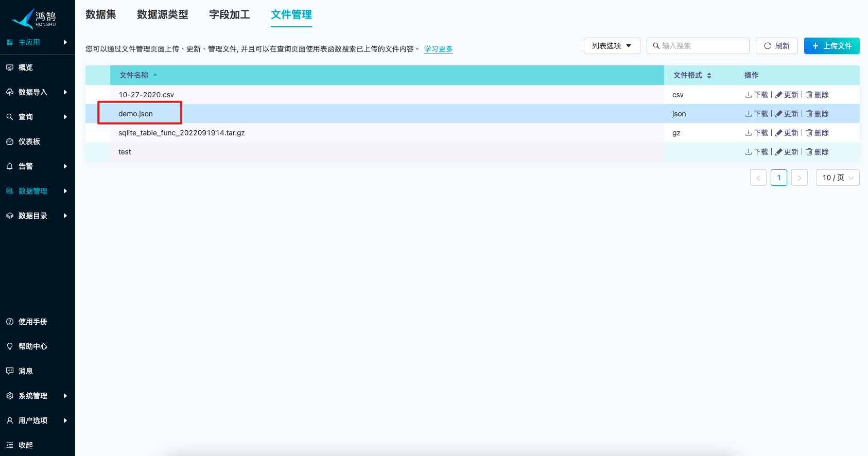
Task: Delete the 10-27-2020.csv file
Action: 817,95
